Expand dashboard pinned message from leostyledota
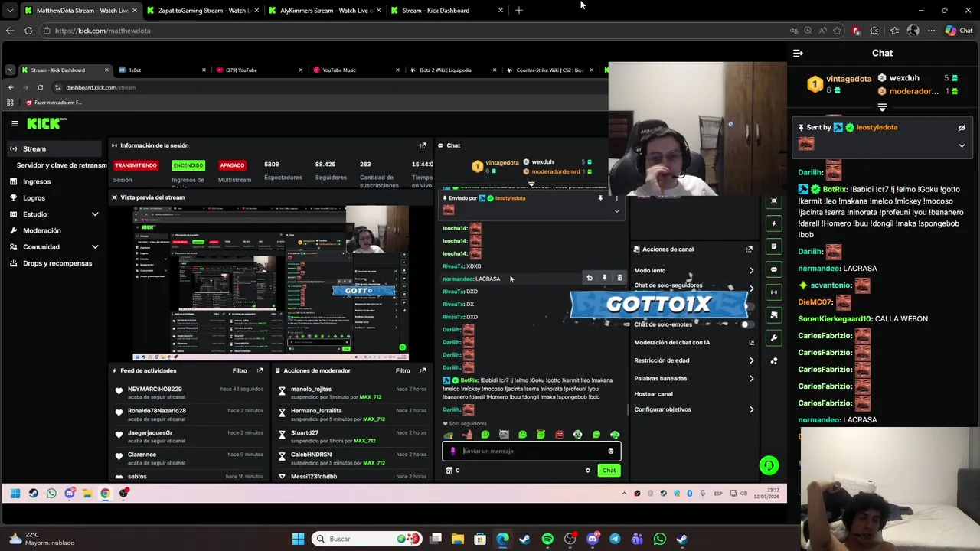 (616, 211)
